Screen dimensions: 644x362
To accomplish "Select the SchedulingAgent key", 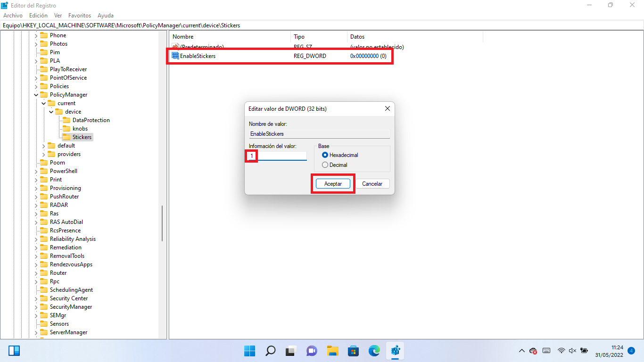I will [x=72, y=290].
